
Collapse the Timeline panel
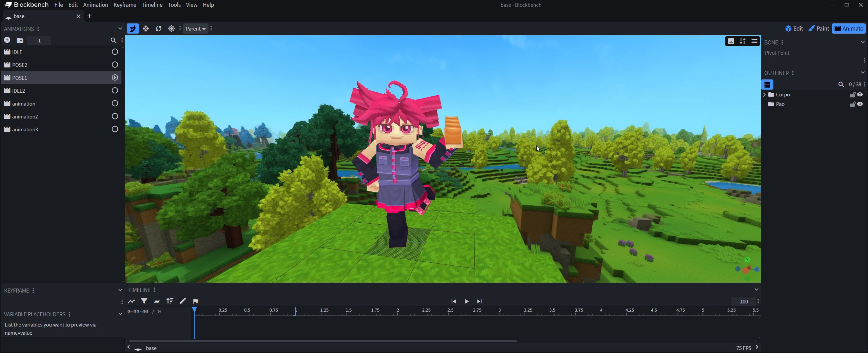pos(756,290)
